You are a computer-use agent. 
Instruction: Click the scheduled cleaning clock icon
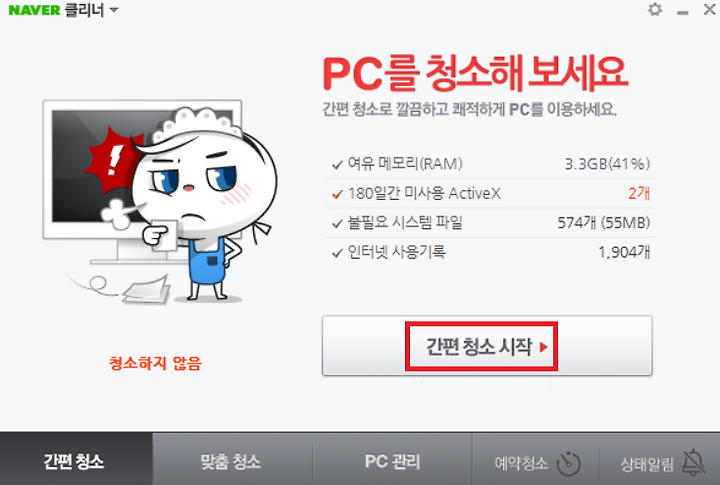coord(569,463)
